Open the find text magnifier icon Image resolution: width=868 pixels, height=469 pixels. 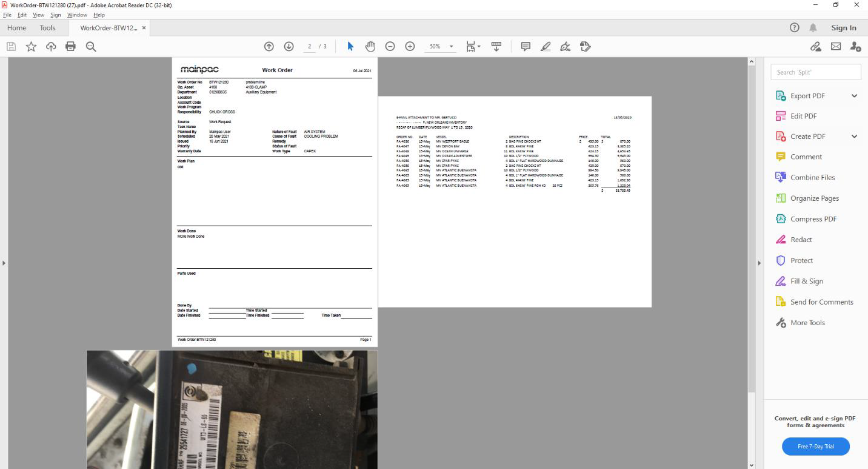click(91, 47)
